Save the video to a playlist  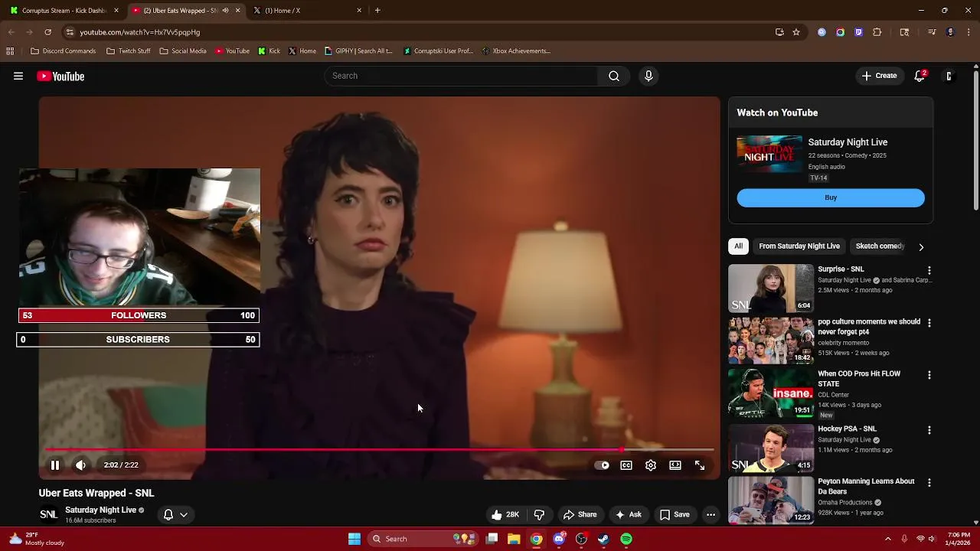pyautogui.click(x=675, y=514)
